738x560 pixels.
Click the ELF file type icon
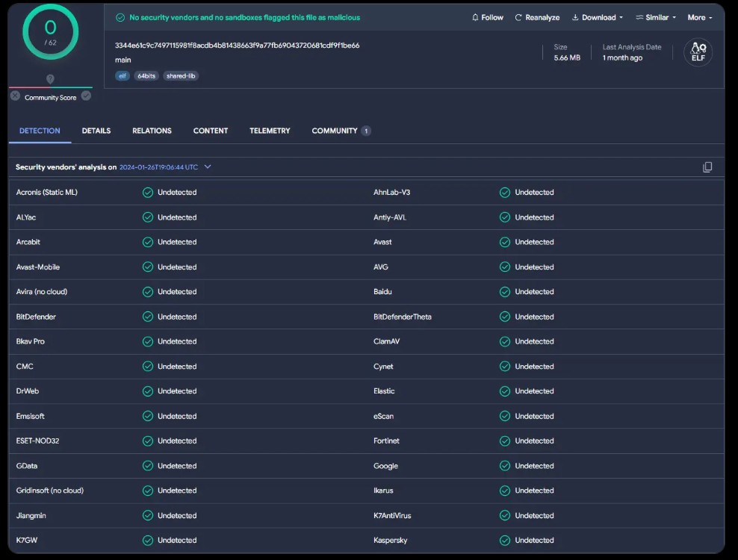coord(698,52)
